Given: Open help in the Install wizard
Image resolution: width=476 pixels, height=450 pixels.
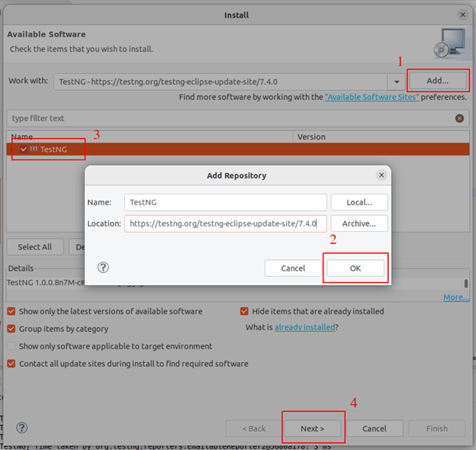Looking at the screenshot, I should (x=21, y=428).
